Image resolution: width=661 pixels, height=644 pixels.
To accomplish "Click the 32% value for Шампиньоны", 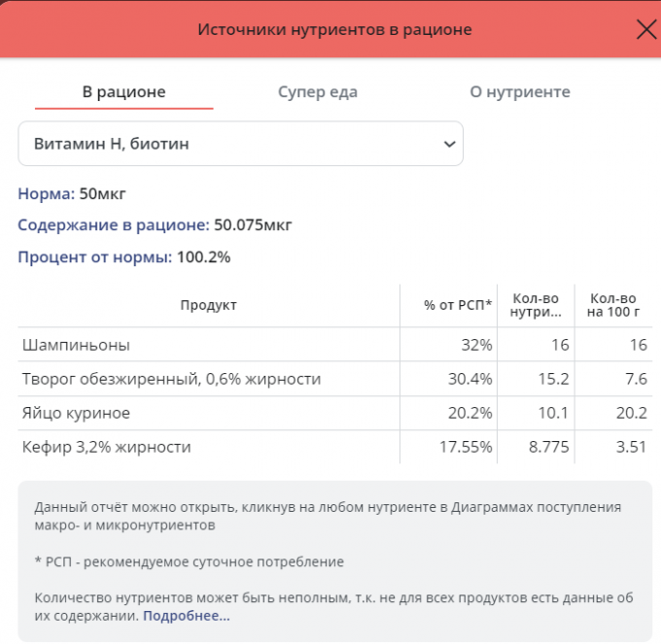I will [x=476, y=345].
